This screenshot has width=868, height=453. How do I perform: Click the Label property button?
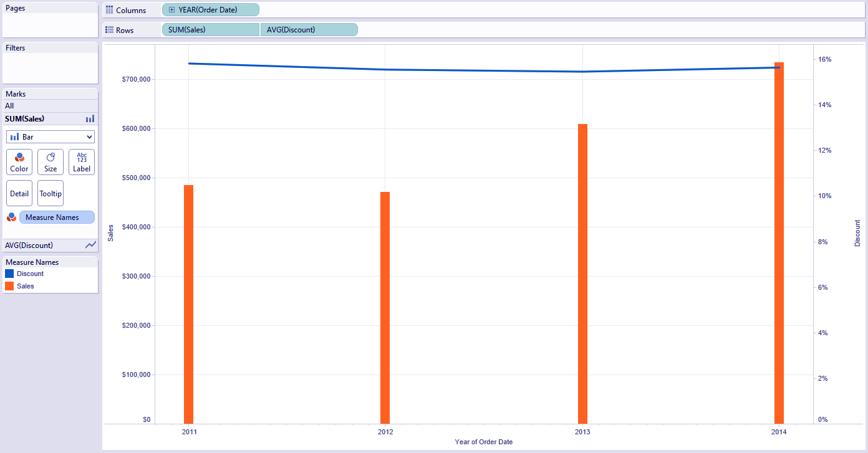(81, 162)
